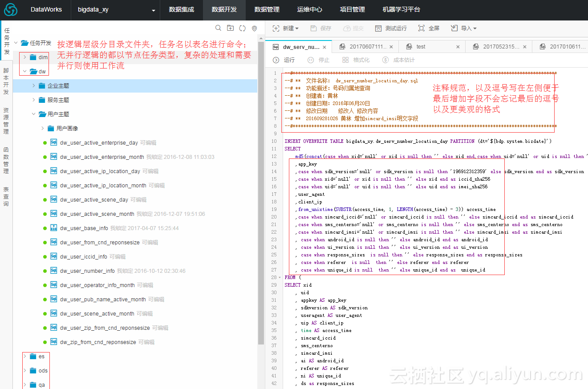Click the refresh icon in the task panel
The height and width of the screenshot is (389, 588).
[242, 28]
